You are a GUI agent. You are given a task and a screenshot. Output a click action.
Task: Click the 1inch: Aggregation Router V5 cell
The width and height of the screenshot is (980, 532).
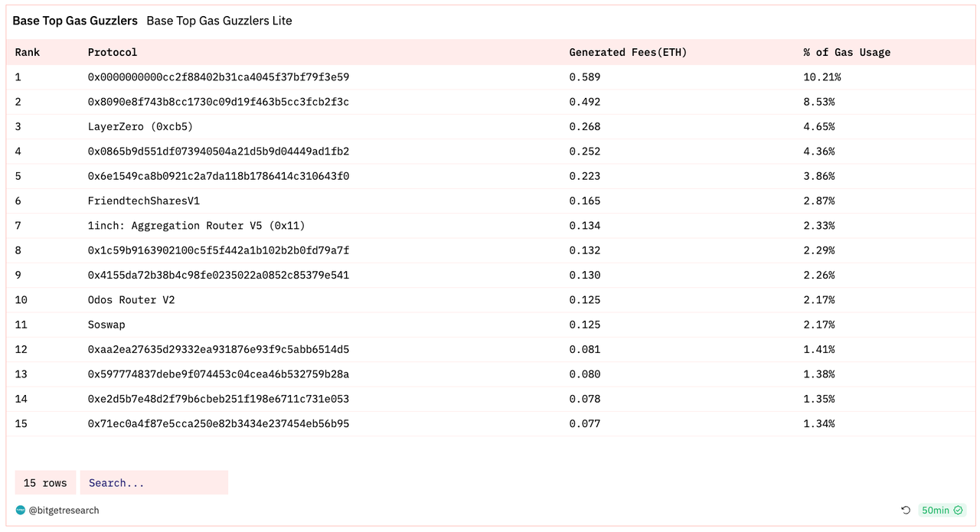coord(196,225)
